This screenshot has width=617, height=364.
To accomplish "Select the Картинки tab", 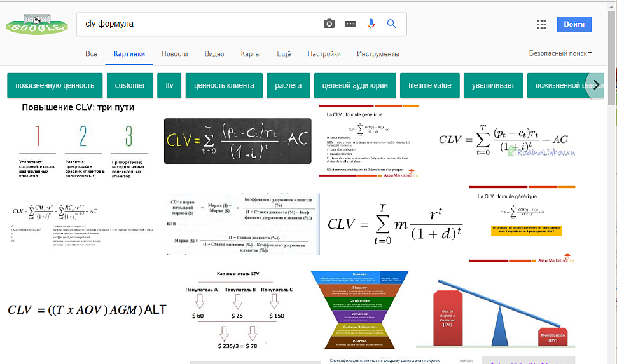I will click(129, 54).
